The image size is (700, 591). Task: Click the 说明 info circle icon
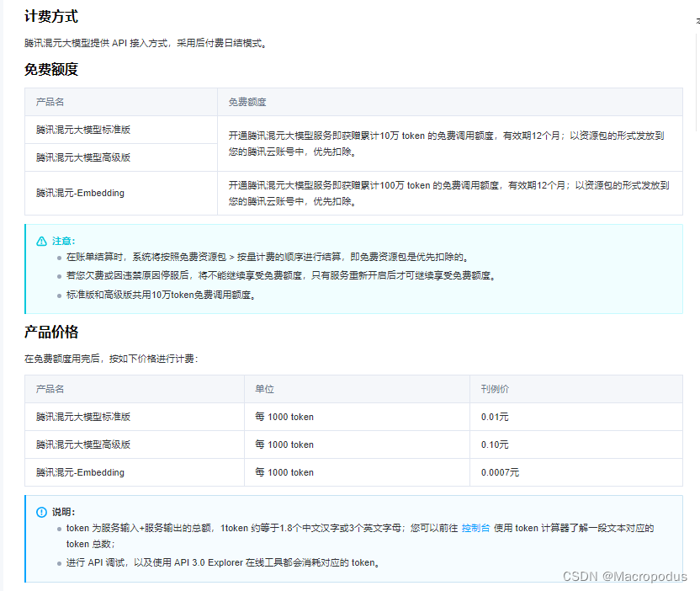pos(41,512)
